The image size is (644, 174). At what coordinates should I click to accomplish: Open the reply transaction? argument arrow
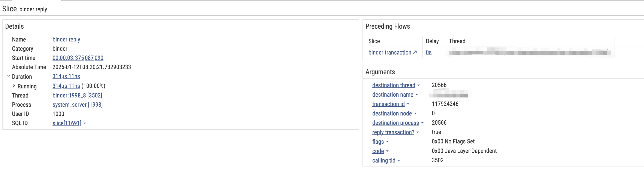pos(418,133)
